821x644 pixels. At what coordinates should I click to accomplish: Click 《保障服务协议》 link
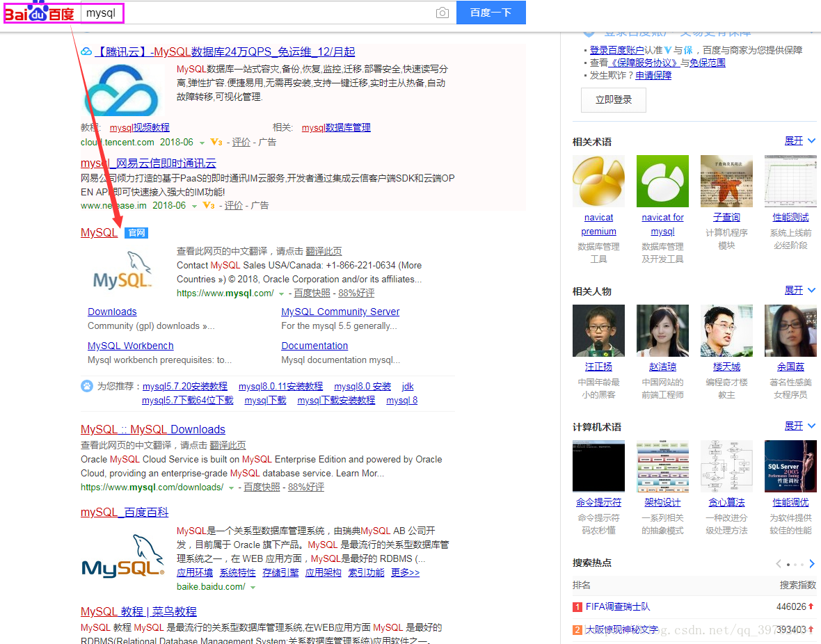pos(644,63)
